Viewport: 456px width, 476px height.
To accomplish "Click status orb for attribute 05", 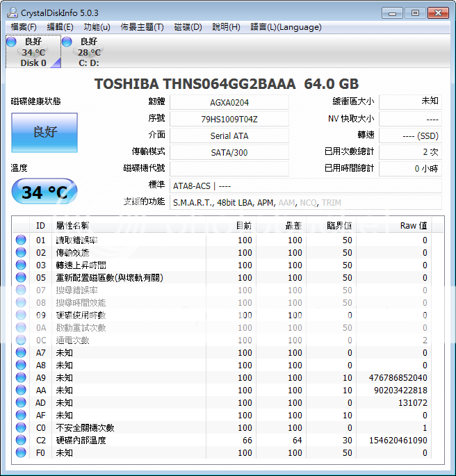I will click(x=21, y=277).
